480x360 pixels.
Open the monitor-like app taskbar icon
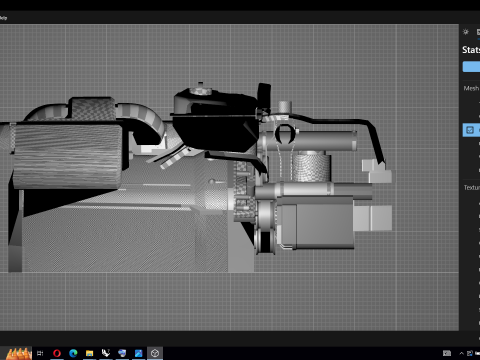(122, 353)
